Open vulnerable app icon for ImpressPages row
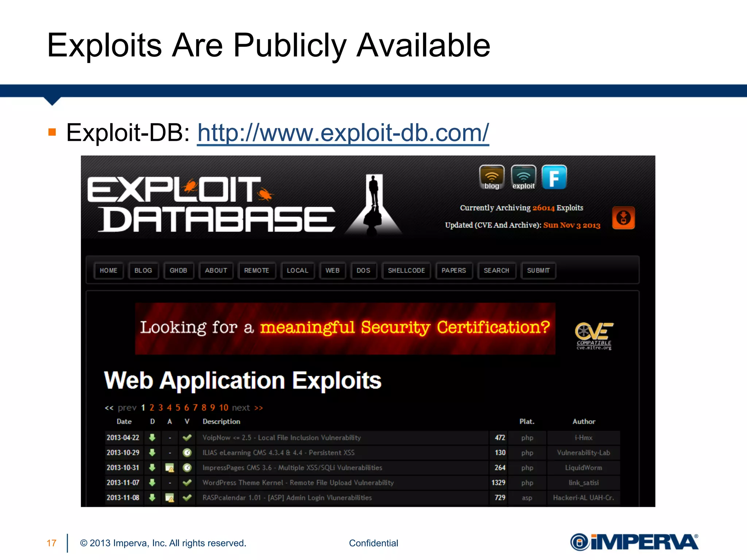 pyautogui.click(x=170, y=468)
